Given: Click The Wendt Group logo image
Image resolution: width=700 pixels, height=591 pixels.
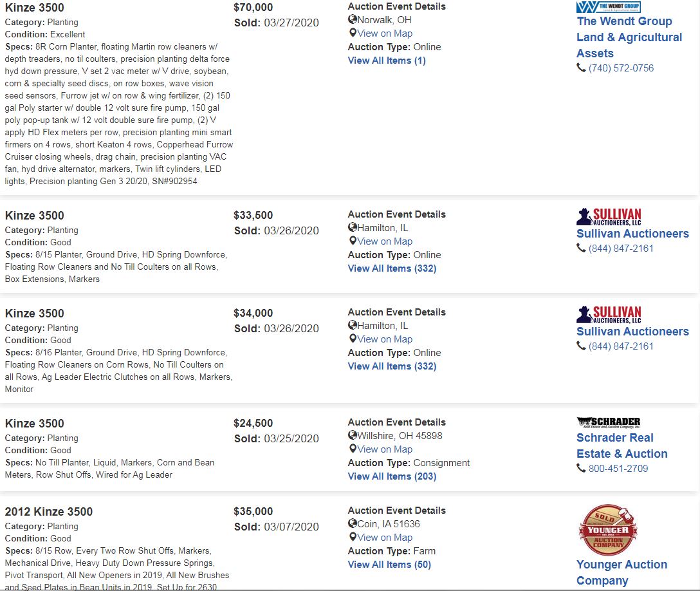Looking at the screenshot, I should [x=608, y=6].
